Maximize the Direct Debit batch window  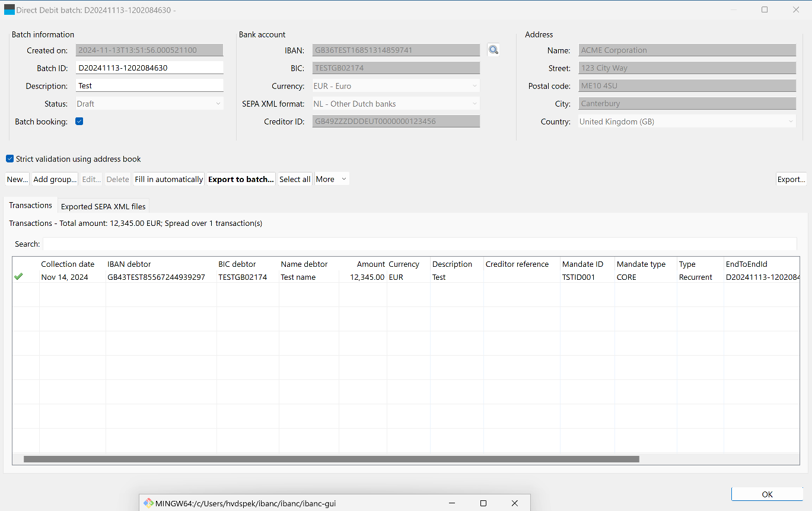pos(765,9)
